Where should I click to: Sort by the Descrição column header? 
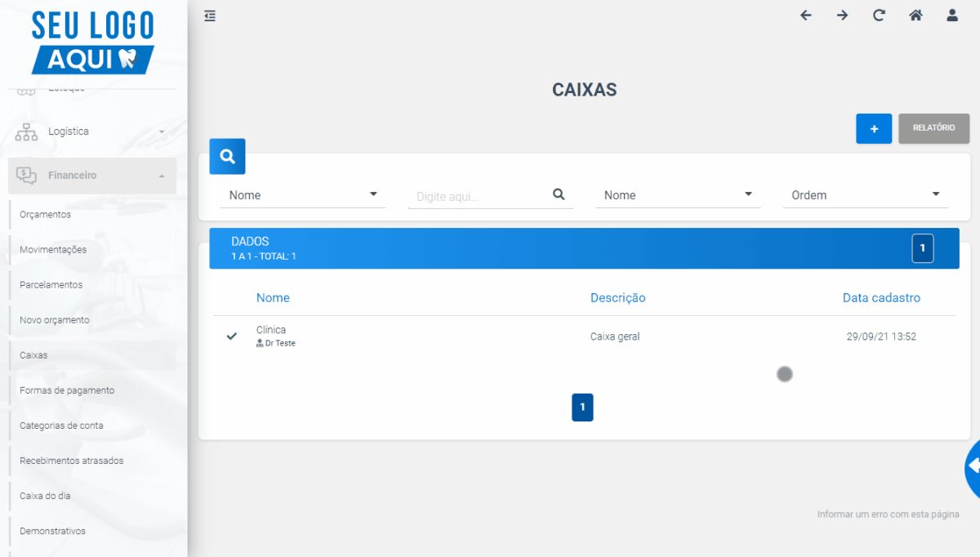pyautogui.click(x=617, y=298)
